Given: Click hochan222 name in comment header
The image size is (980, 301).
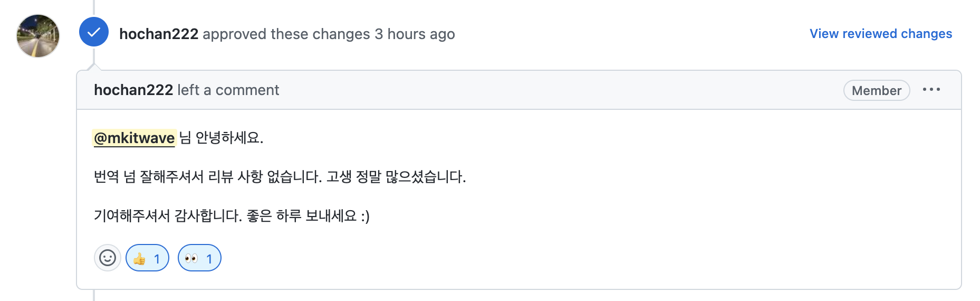Looking at the screenshot, I should coord(133,90).
